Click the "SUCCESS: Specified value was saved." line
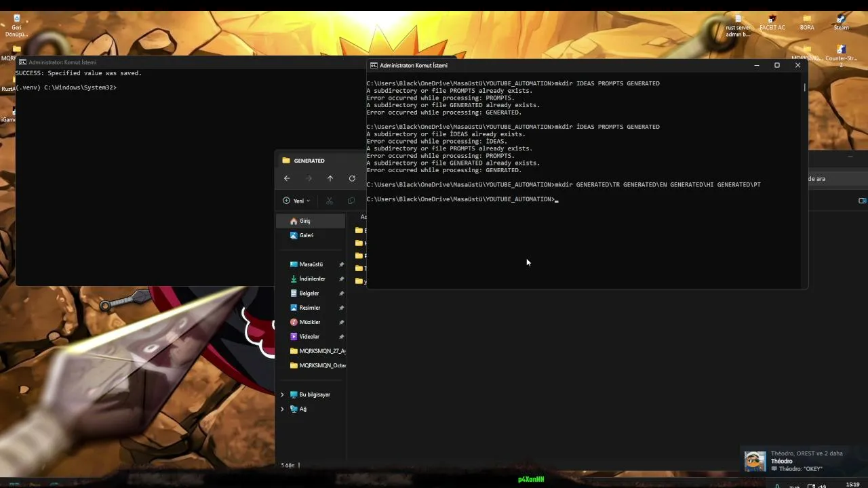Viewport: 868px width, 488px height. [x=79, y=73]
